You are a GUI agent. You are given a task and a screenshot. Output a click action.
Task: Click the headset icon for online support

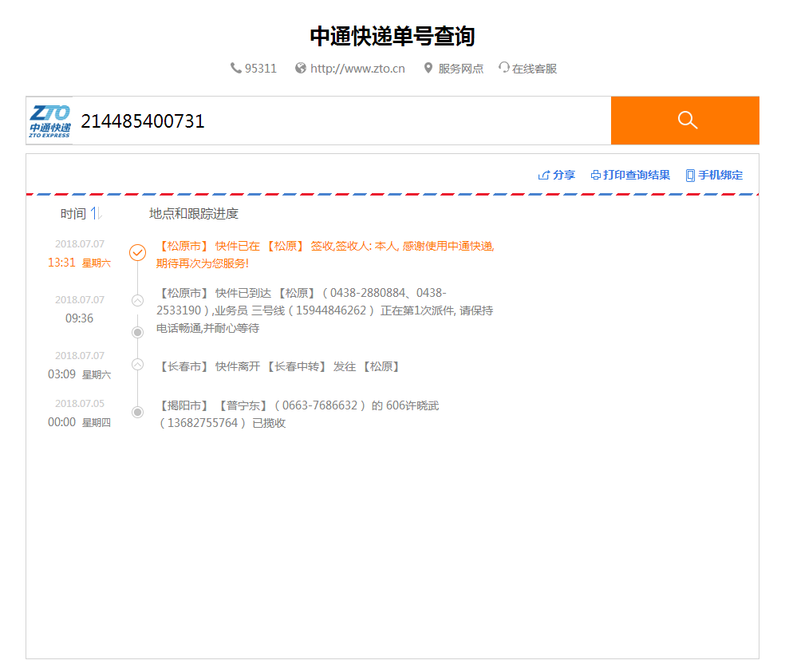click(x=503, y=68)
